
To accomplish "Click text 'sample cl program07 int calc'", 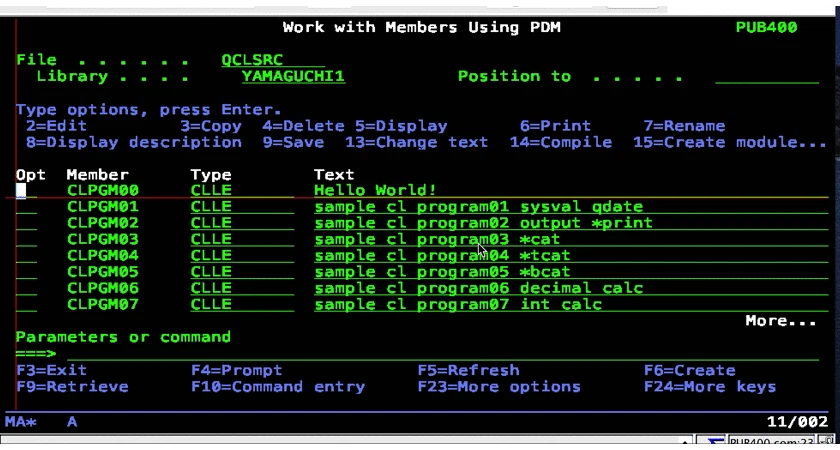I will click(x=458, y=304).
